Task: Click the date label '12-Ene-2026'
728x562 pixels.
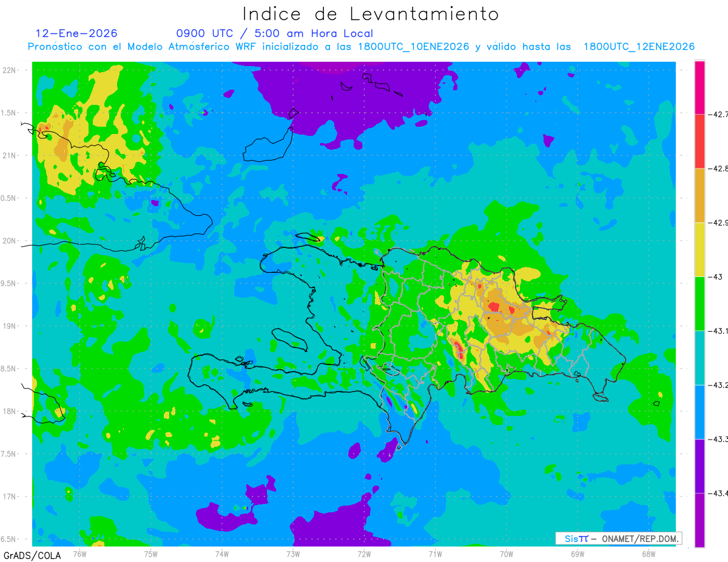Action: pos(76,33)
